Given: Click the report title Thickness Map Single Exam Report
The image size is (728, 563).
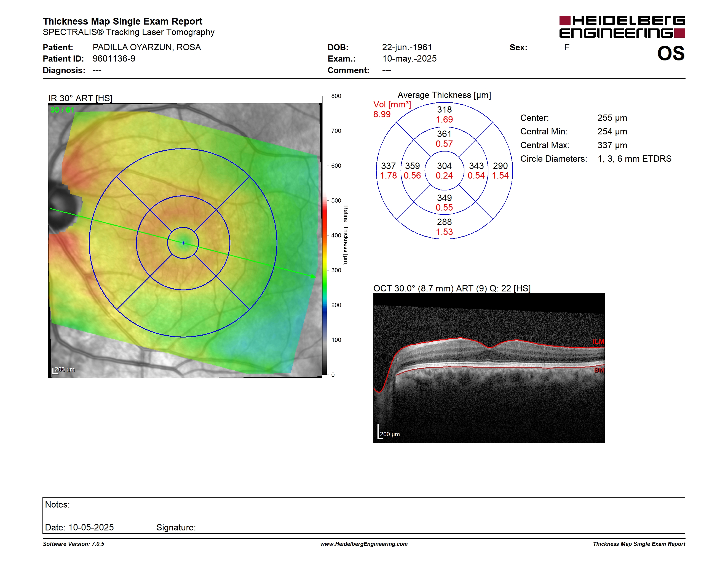Looking at the screenshot, I should tap(123, 21).
